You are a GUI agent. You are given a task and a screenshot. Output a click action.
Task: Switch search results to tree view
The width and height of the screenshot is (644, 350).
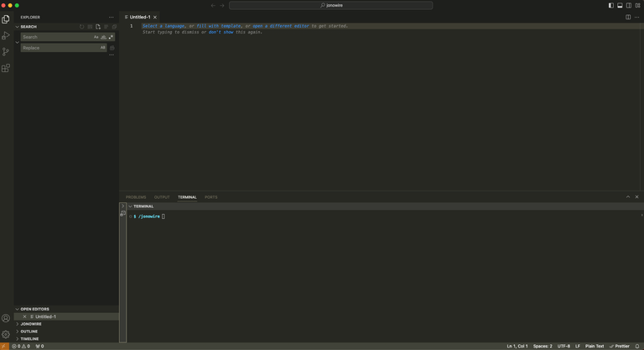(106, 27)
